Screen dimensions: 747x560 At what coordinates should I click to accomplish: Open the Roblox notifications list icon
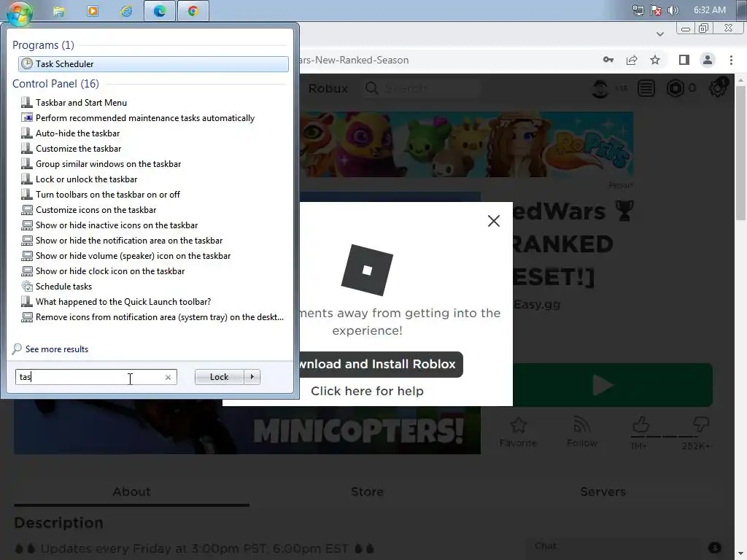pos(646,88)
